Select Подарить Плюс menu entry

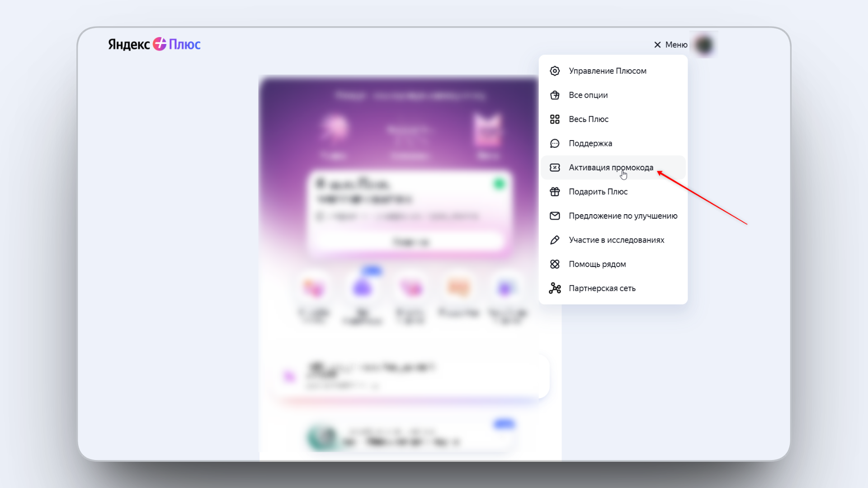coord(598,192)
